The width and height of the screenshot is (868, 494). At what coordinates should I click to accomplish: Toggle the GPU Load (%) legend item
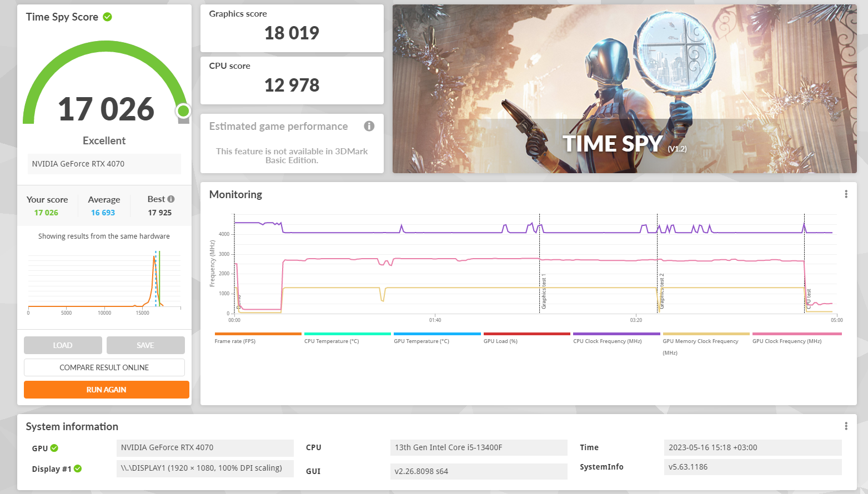click(526, 338)
